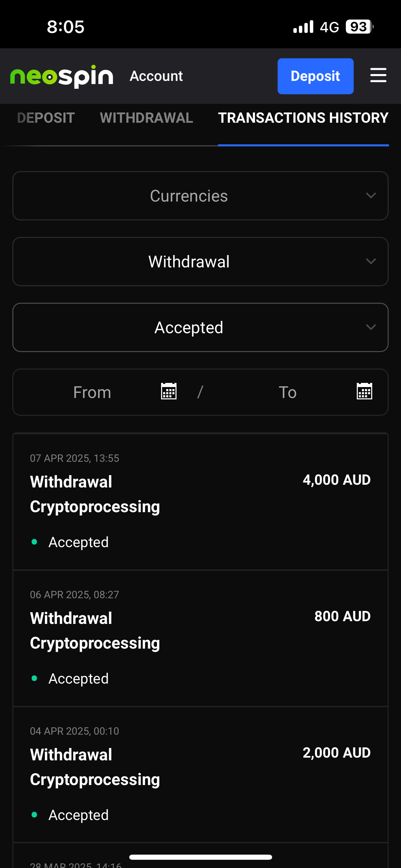Expand the Withdrawal type dropdown
Image resolution: width=401 pixels, height=868 pixels.
pos(200,262)
